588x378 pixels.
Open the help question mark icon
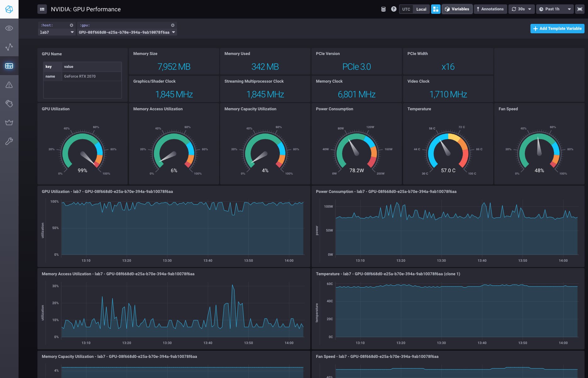(x=394, y=9)
